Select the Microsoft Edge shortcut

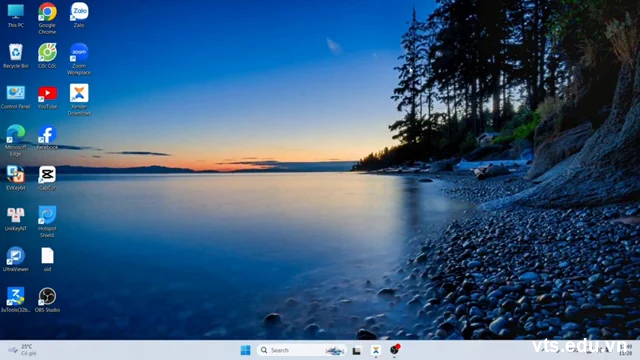(x=16, y=140)
